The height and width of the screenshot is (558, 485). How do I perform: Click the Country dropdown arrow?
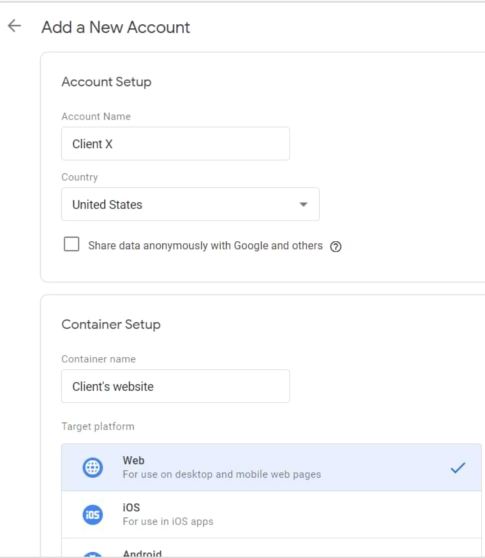click(x=303, y=204)
